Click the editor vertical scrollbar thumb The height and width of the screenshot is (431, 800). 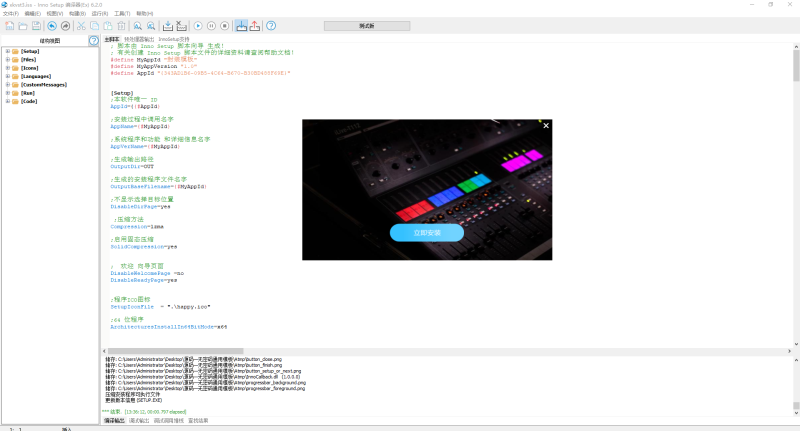pos(796,66)
